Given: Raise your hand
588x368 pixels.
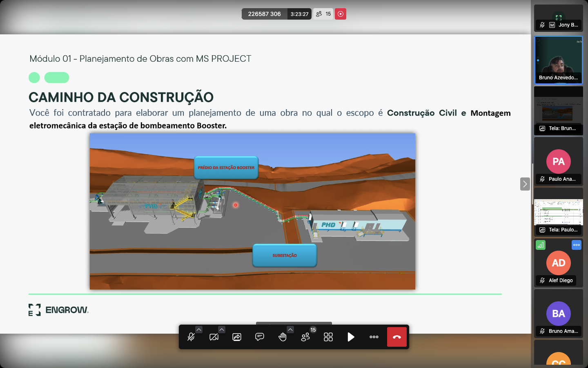Looking at the screenshot, I should tap(282, 337).
